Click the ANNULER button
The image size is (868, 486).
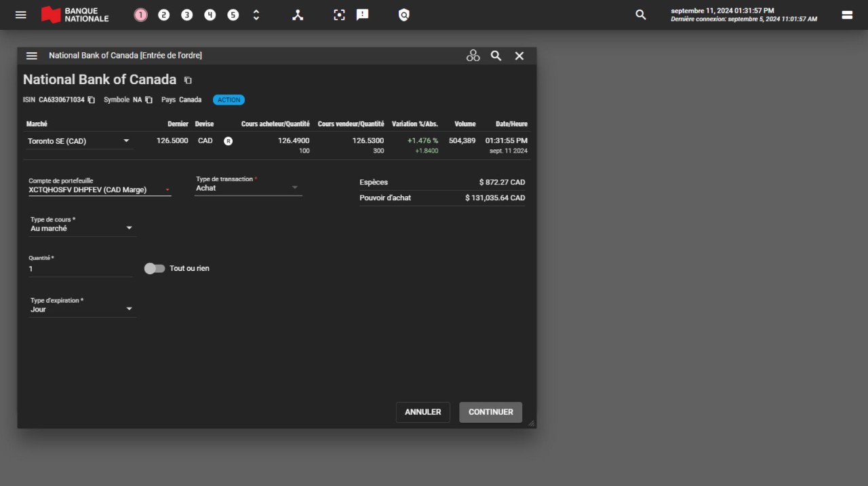point(423,412)
